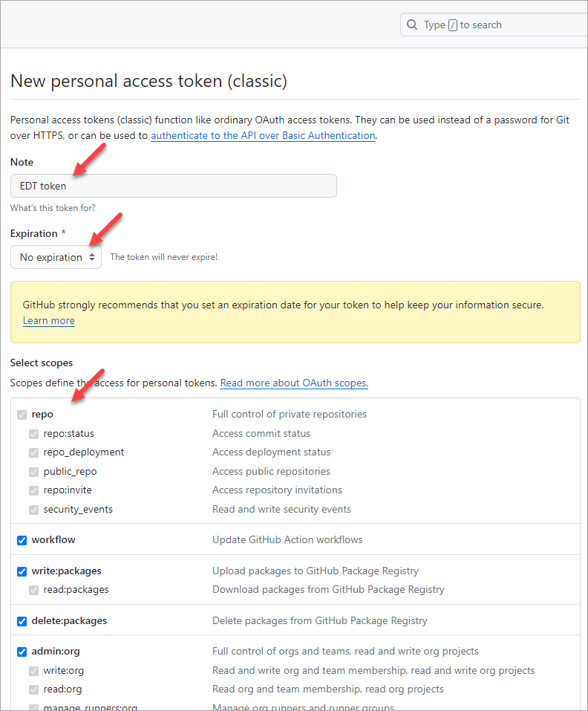Viewport: 588px width, 711px height.
Task: Click the Note field containing EDT token
Action: click(173, 186)
